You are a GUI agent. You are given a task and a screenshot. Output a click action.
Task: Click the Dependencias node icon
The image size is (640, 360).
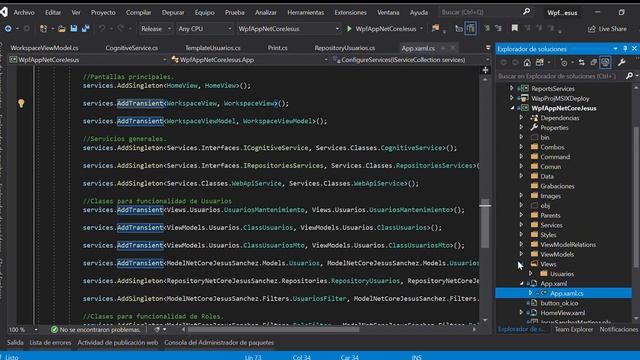click(x=534, y=118)
